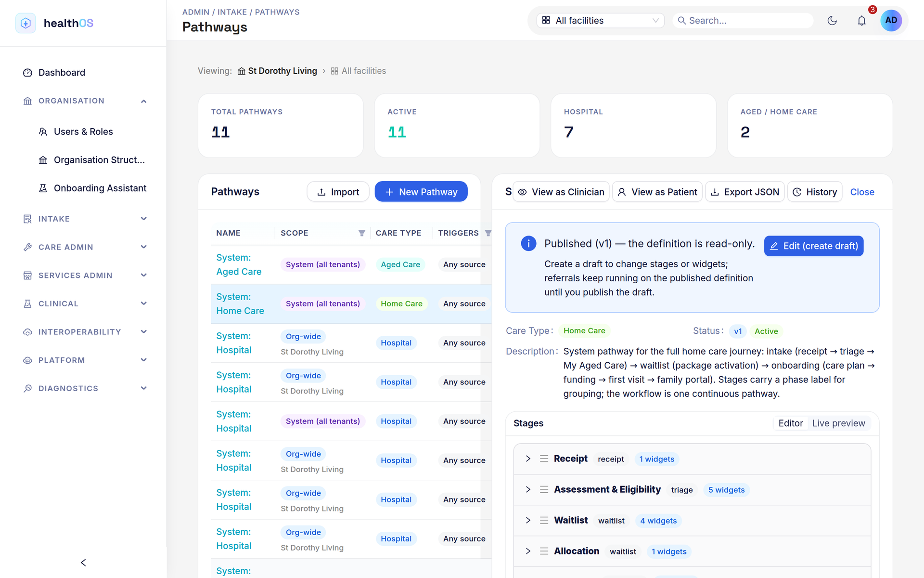Click the drag handle for Assessment & Eligibility
Image resolution: width=924 pixels, height=578 pixels.
[544, 489]
